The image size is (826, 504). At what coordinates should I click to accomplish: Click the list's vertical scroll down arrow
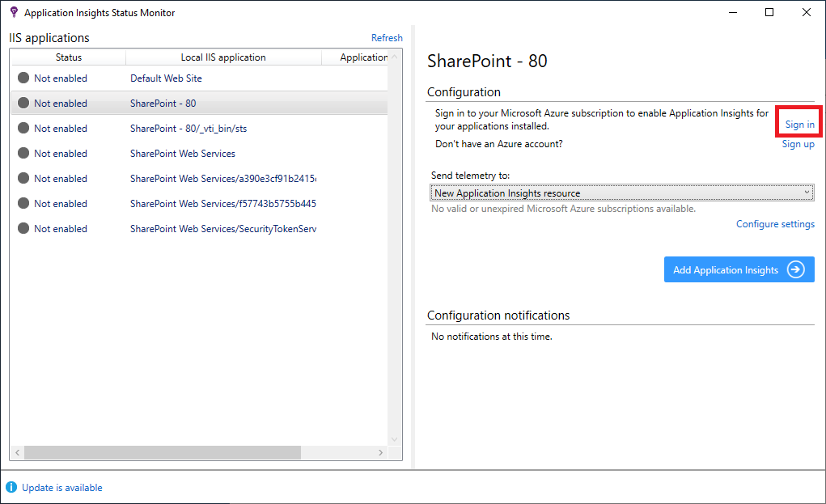tap(395, 439)
